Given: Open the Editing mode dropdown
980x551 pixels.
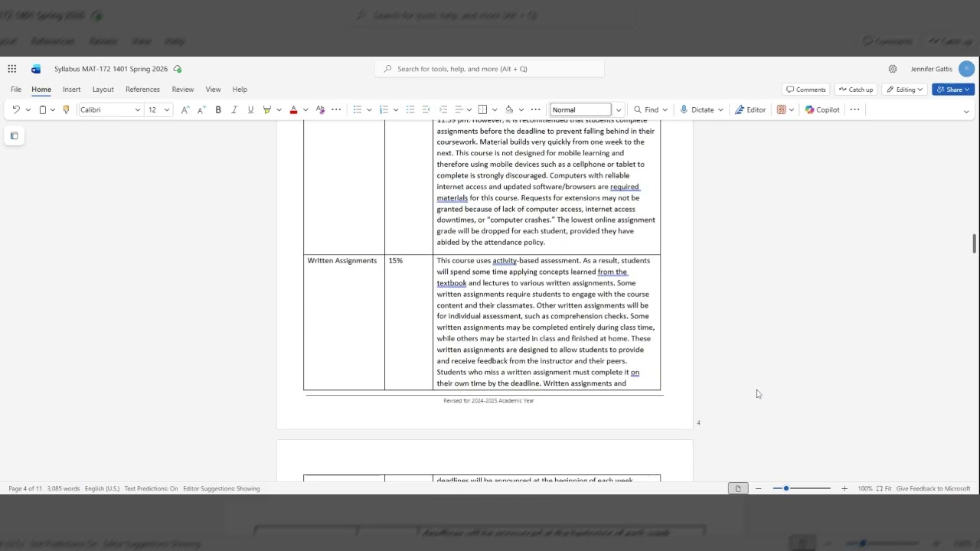Looking at the screenshot, I should [905, 90].
